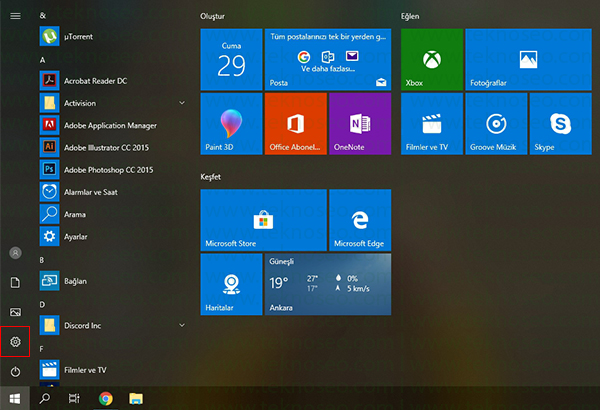Open the Fotoğraflar tile
Image resolution: width=600 pixels, height=410 pixels.
tap(528, 59)
